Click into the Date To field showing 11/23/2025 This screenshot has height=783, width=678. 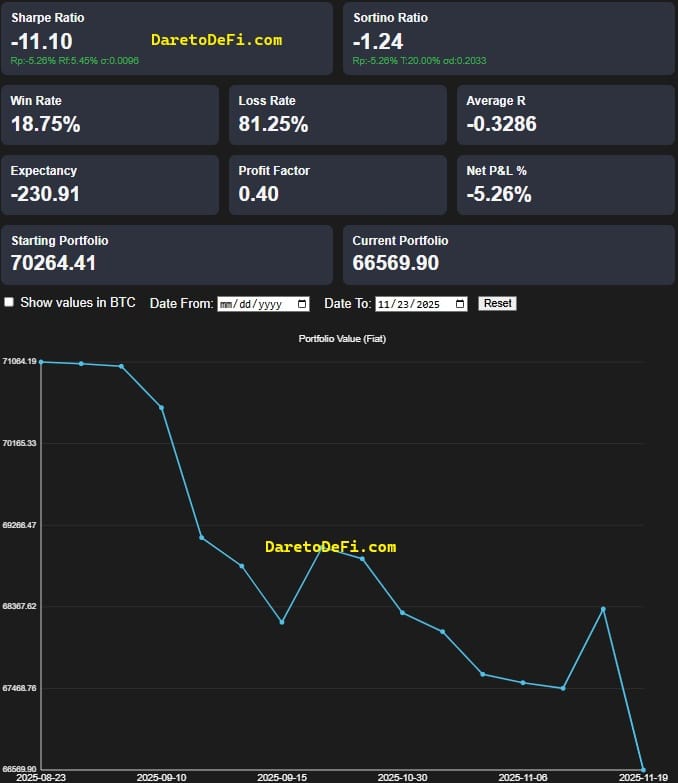(421, 304)
